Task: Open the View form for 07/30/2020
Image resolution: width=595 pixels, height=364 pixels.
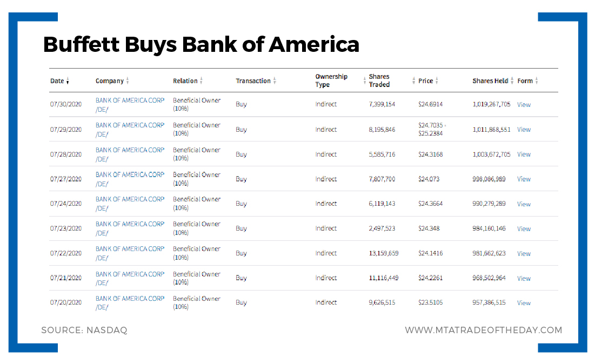Action: [524, 105]
